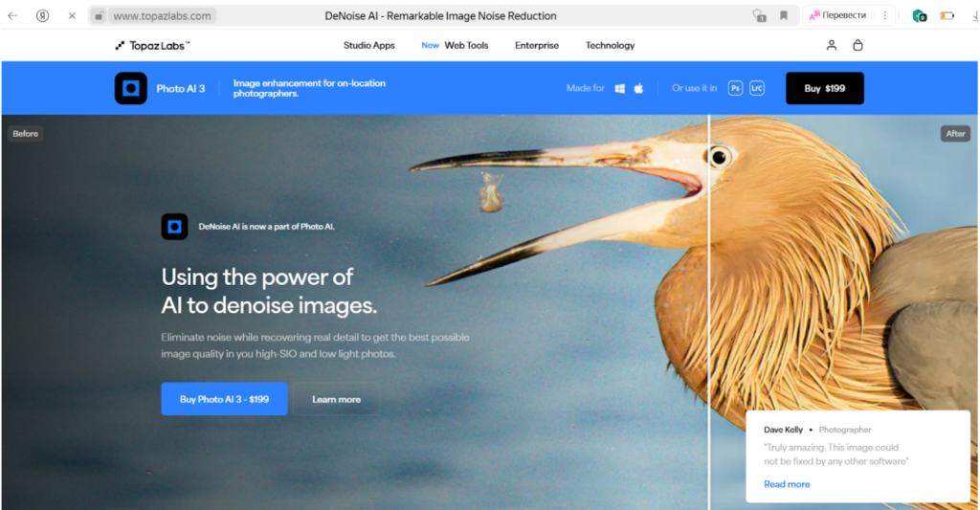Open the Studio Apps menu
The width and height of the screenshot is (980, 510).
coord(368,45)
